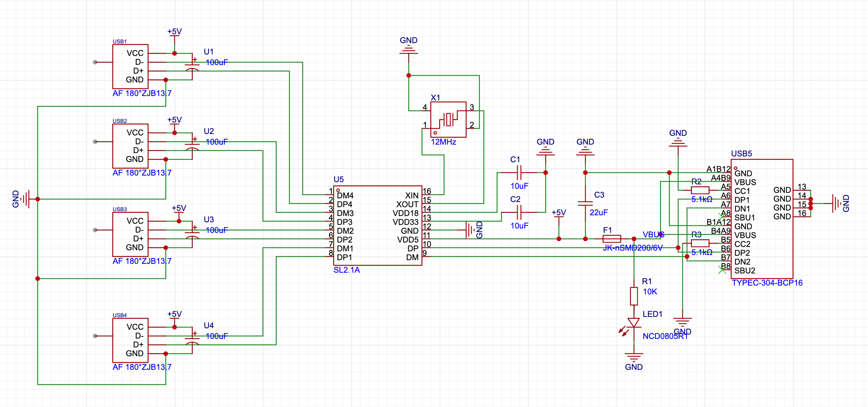Select the far-right GND ground symbol
Image resolution: width=868 pixels, height=407 pixels.
(837, 203)
